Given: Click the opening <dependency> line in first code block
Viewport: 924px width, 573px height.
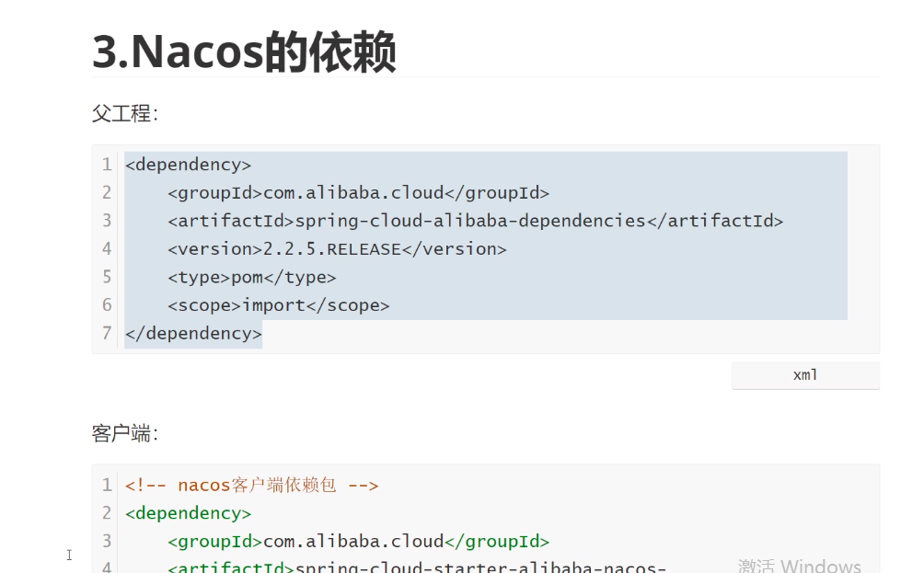Looking at the screenshot, I should coord(189,165).
